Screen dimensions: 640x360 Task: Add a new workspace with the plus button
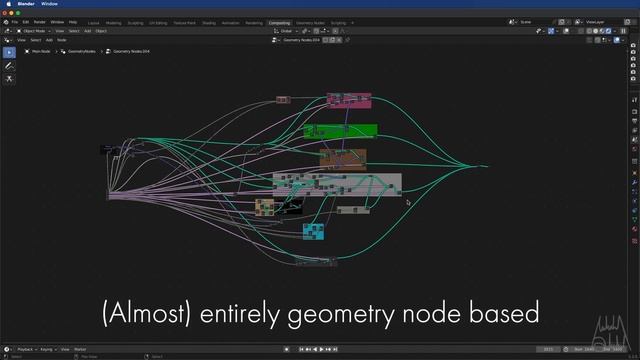click(x=353, y=23)
